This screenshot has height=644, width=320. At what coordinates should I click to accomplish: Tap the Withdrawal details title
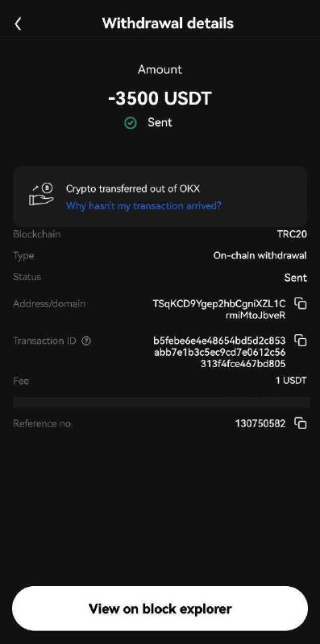[168, 23]
